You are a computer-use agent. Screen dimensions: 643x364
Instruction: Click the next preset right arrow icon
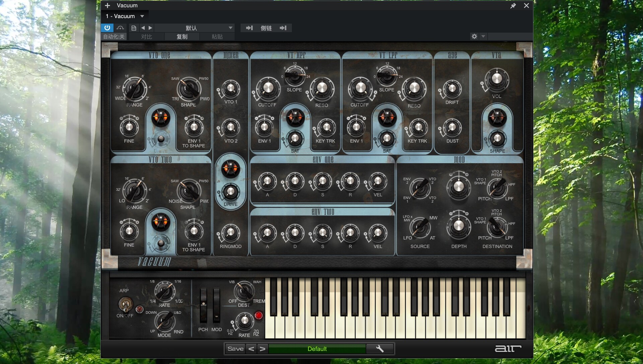[x=150, y=28]
